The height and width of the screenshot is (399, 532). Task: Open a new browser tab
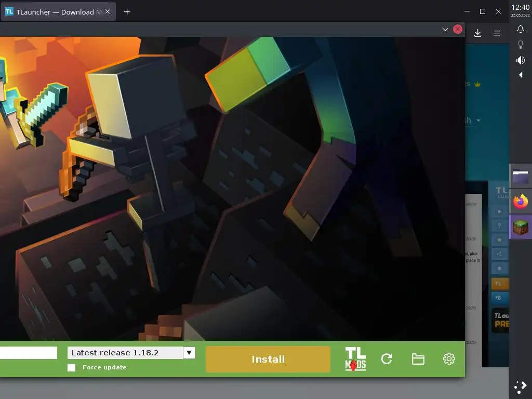point(127,12)
